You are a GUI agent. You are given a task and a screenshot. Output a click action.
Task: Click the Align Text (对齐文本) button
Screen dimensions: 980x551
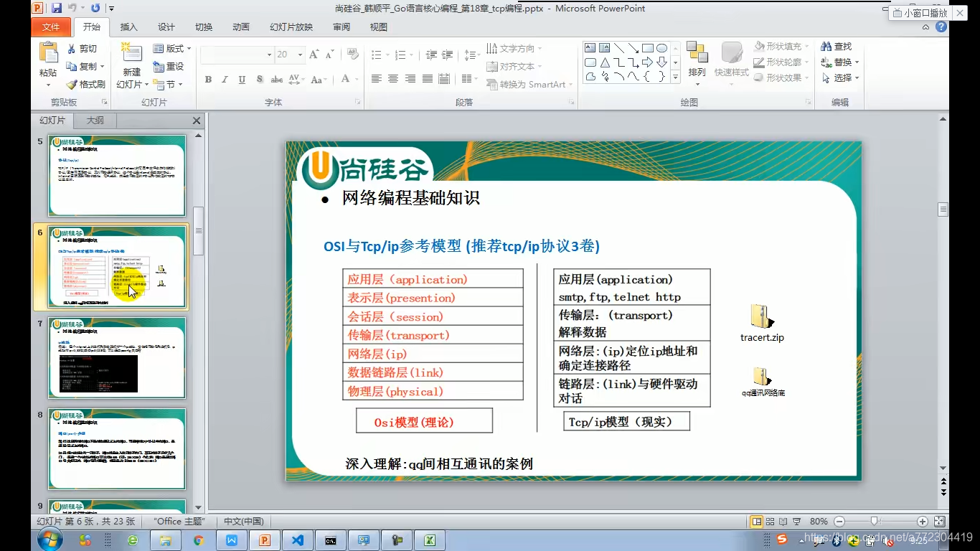coord(514,66)
